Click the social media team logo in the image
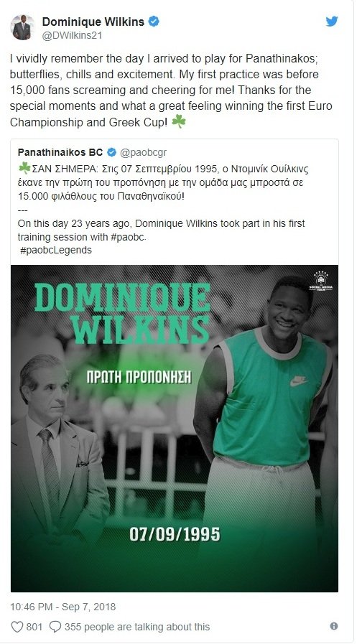This screenshot has width=362, height=644. click(320, 281)
